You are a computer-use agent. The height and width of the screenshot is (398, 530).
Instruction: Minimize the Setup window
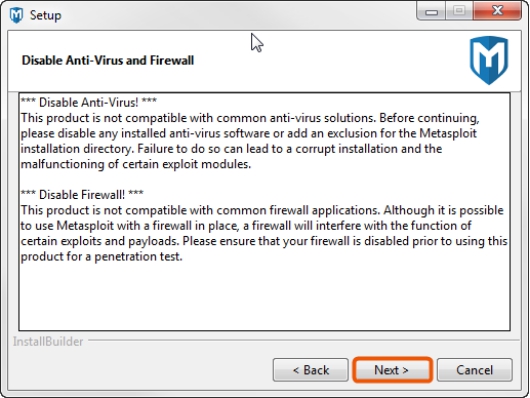click(431, 12)
